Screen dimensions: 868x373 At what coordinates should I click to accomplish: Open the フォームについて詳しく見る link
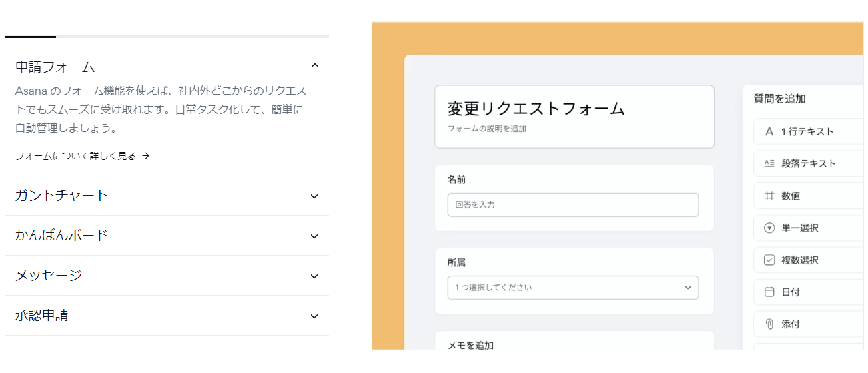click(75, 156)
